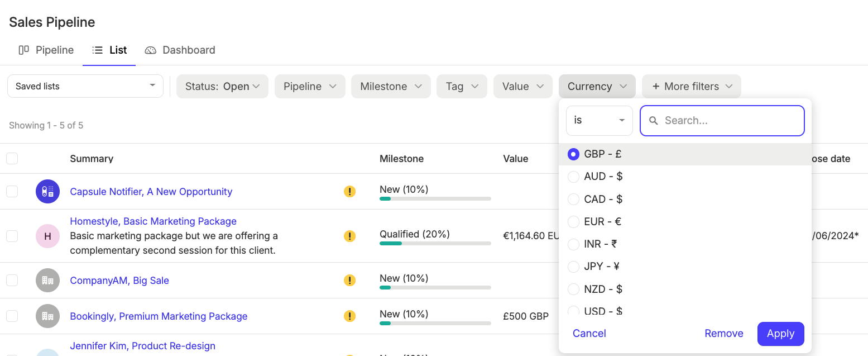This screenshot has width=868, height=356.
Task: Switch to the Dashboard tab
Action: (x=180, y=50)
